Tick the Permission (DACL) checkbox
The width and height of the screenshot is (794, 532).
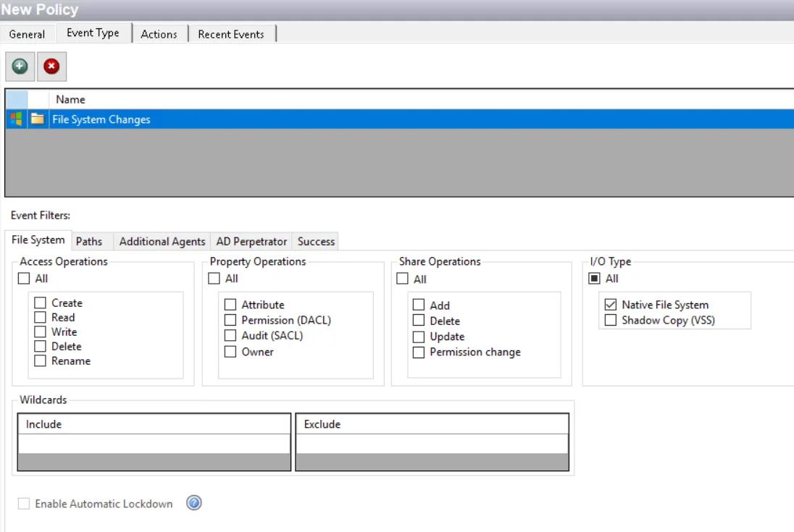tap(230, 320)
